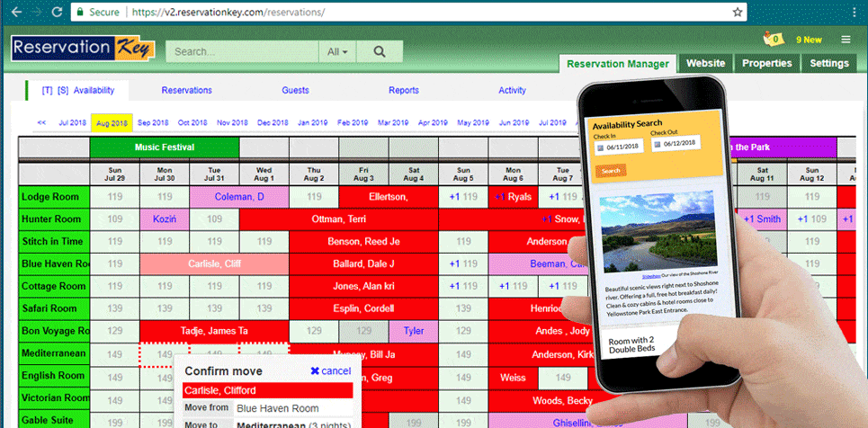868x428 pixels.
Task: Click the browser back arrow
Action: click(x=16, y=12)
